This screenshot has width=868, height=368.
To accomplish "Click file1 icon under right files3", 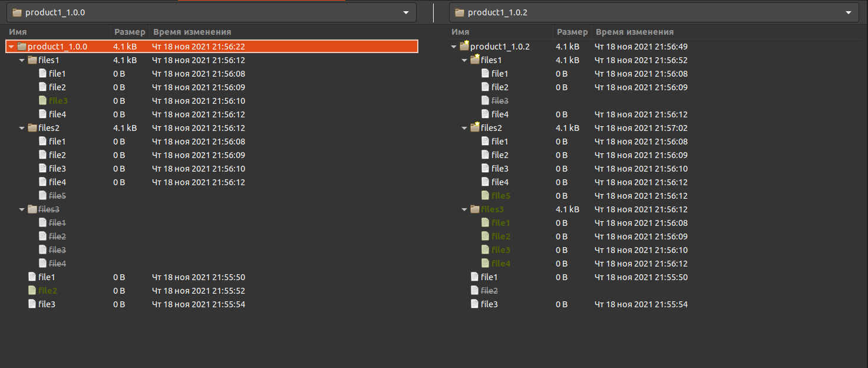I will 485,223.
